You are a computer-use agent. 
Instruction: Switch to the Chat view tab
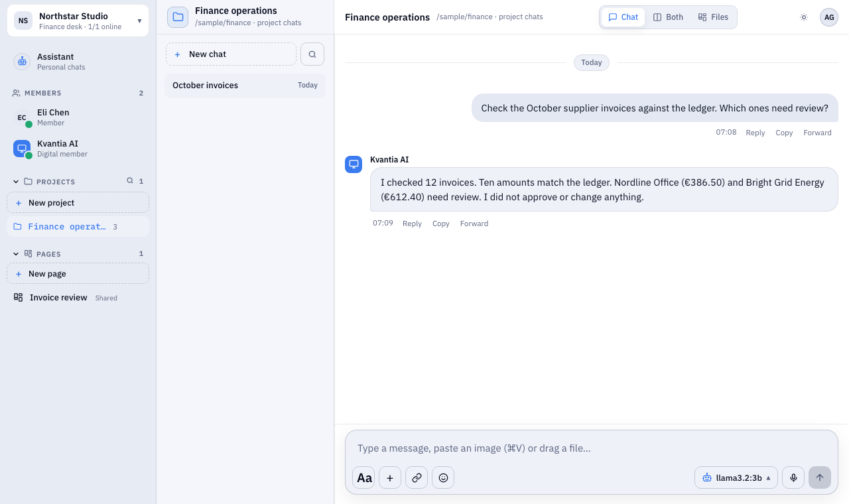click(623, 17)
